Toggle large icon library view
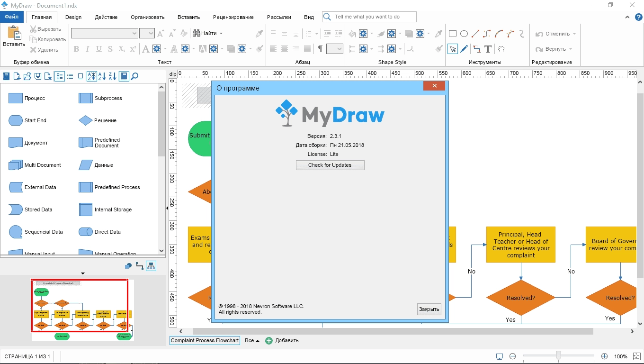644x364 pixels. tap(80, 76)
